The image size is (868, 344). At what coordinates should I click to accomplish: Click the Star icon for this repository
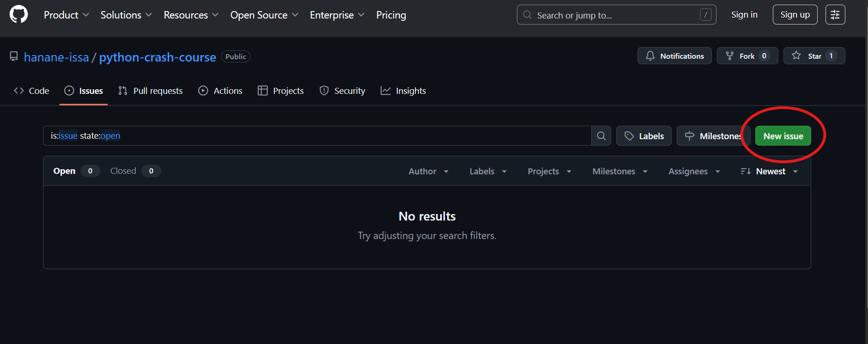[x=796, y=56]
